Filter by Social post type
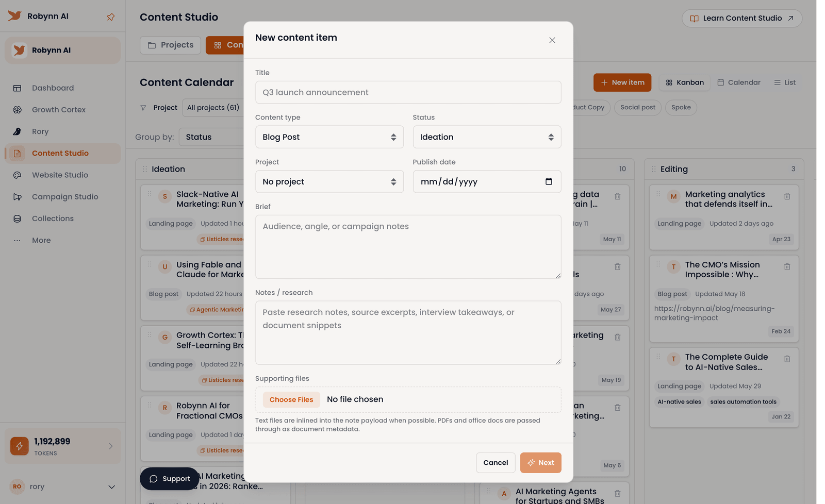The width and height of the screenshot is (825, 504). [x=638, y=108]
